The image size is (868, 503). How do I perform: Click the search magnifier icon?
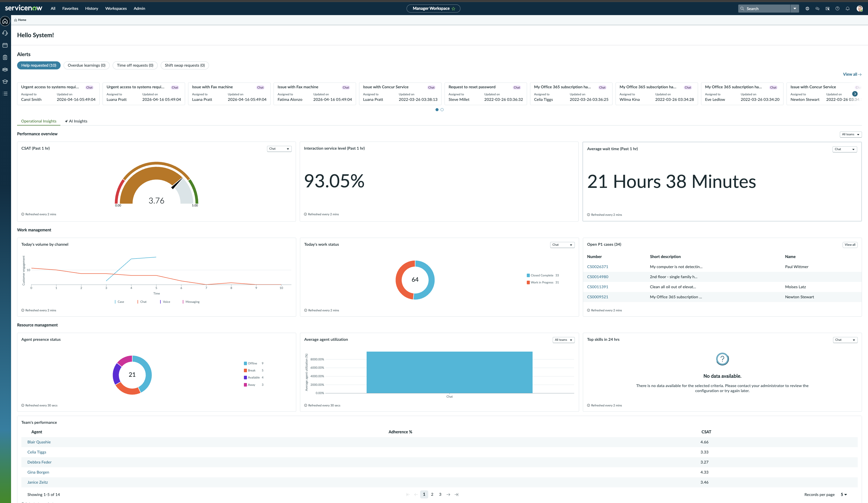(742, 9)
